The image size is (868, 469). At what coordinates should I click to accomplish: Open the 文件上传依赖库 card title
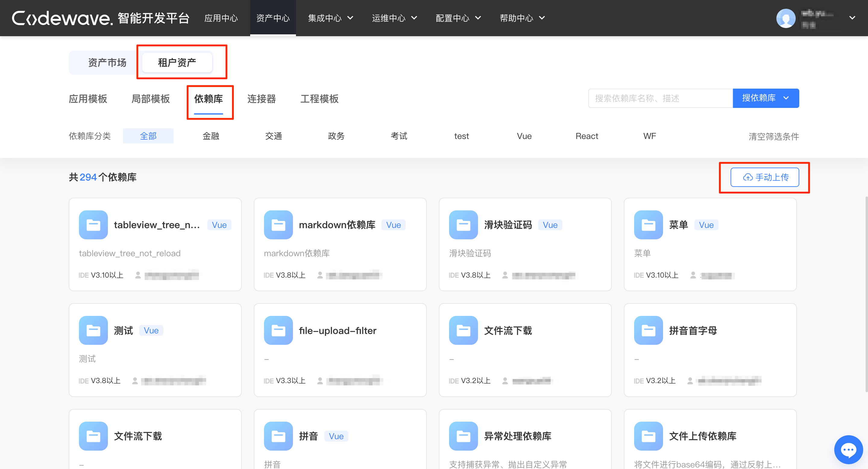click(x=703, y=436)
